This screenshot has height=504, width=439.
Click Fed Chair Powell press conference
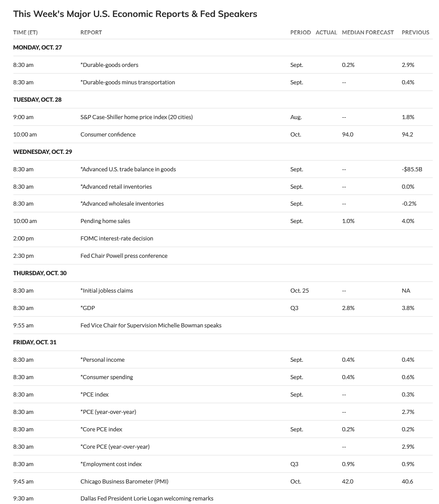(124, 256)
